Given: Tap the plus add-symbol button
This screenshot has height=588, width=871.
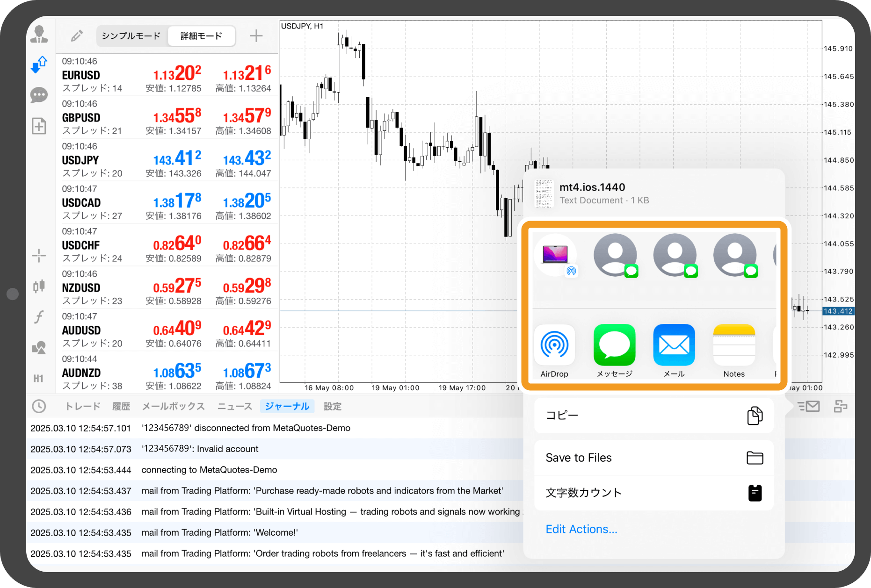Looking at the screenshot, I should point(256,36).
